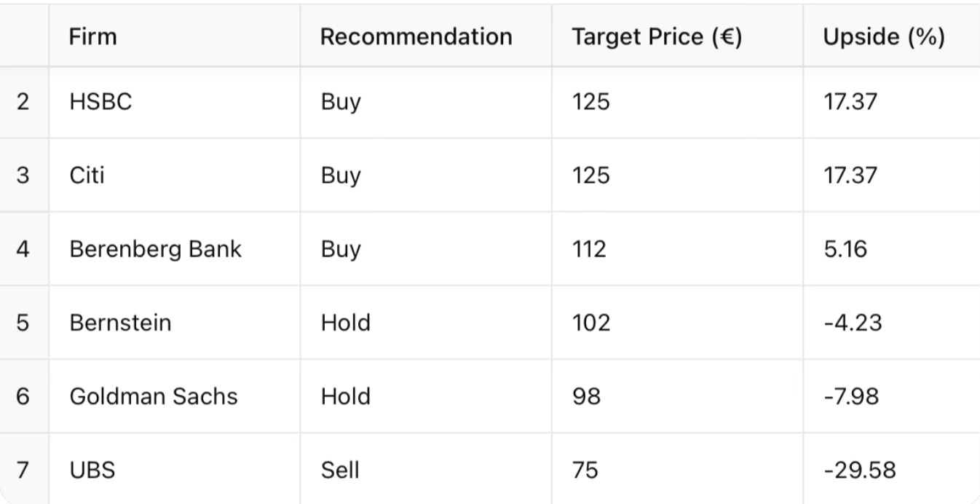
Task: Click Berenberg Bank's Buy recommendation cell
Action: (x=341, y=249)
